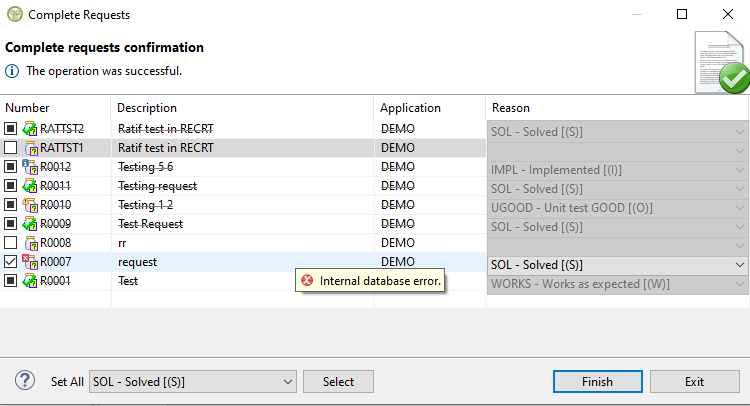Sort by the Description column header
Viewport: 750px width, 406px height.
(147, 107)
